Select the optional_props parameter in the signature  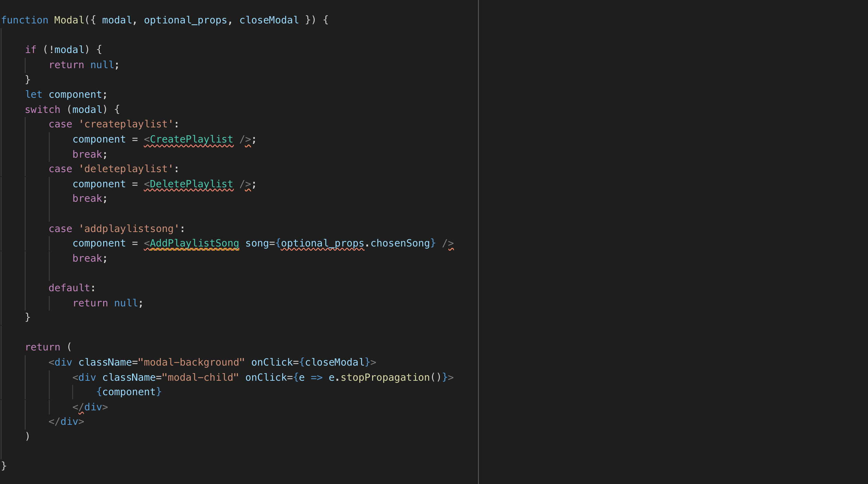click(186, 20)
